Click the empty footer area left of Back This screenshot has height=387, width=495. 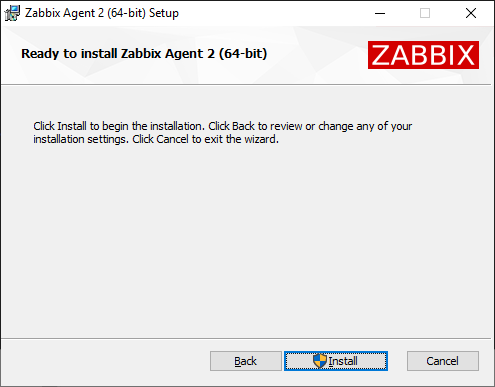[x=105, y=362]
